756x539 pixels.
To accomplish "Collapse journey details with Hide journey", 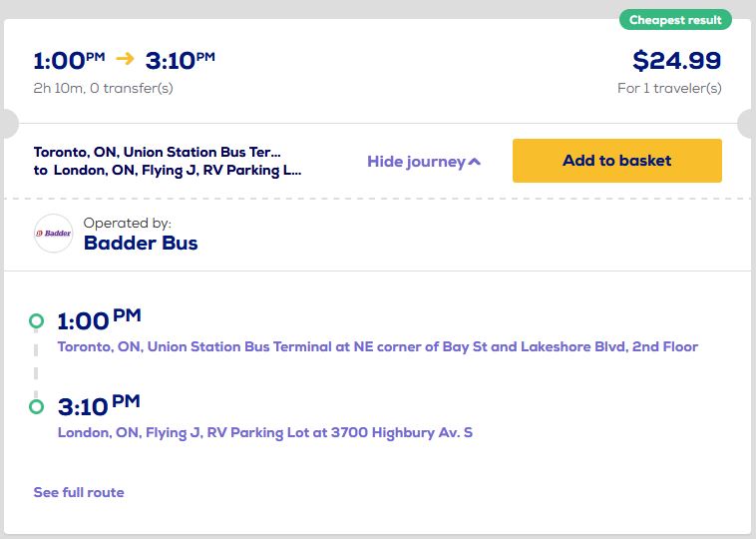I will click(x=416, y=162).
